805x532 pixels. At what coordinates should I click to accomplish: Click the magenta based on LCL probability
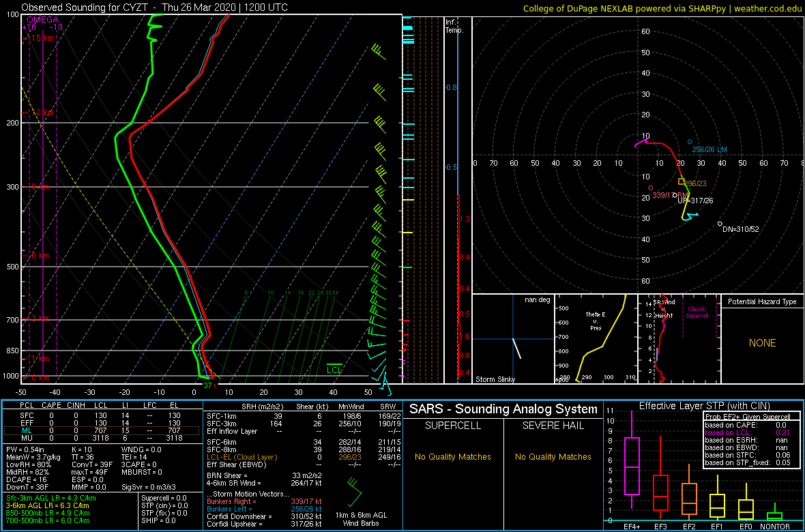[749, 433]
